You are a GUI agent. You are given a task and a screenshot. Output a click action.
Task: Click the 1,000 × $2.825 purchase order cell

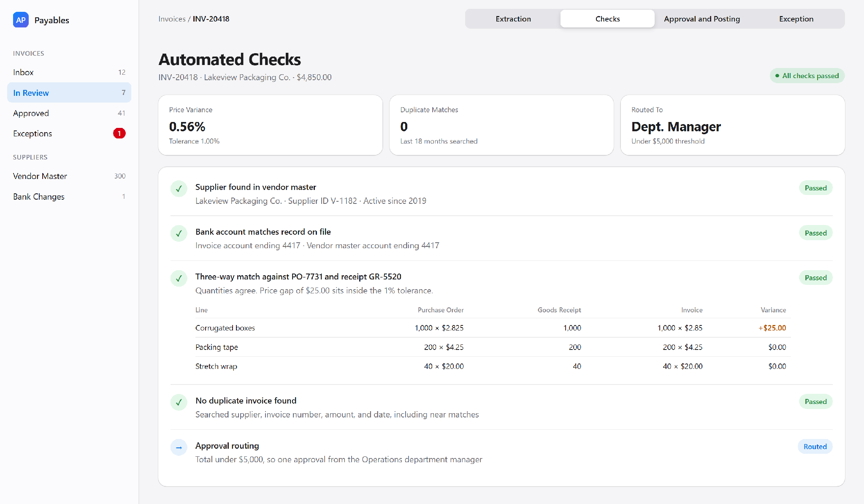tap(439, 328)
